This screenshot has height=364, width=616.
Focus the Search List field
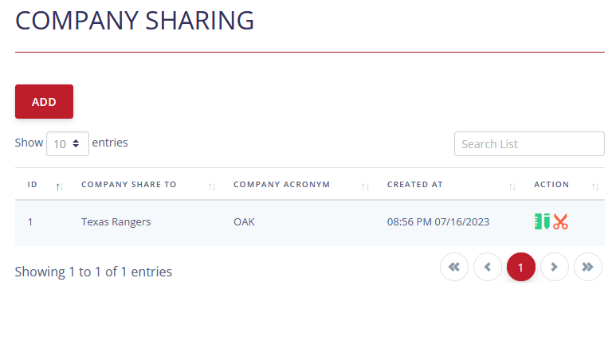[x=529, y=144]
